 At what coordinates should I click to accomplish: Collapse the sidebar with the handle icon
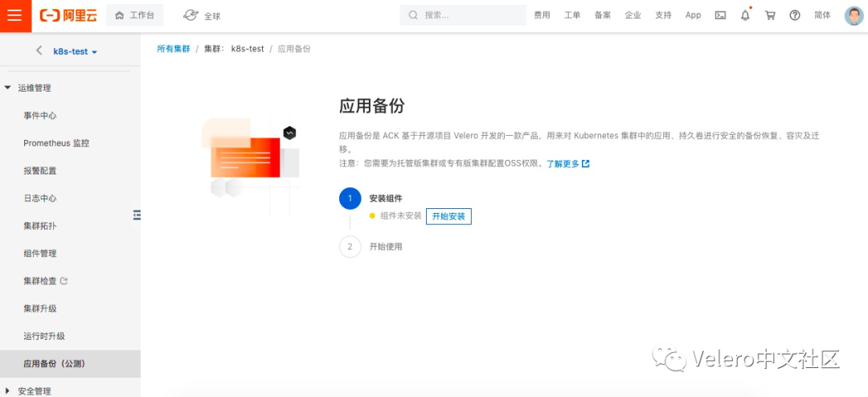pyautogui.click(x=137, y=215)
